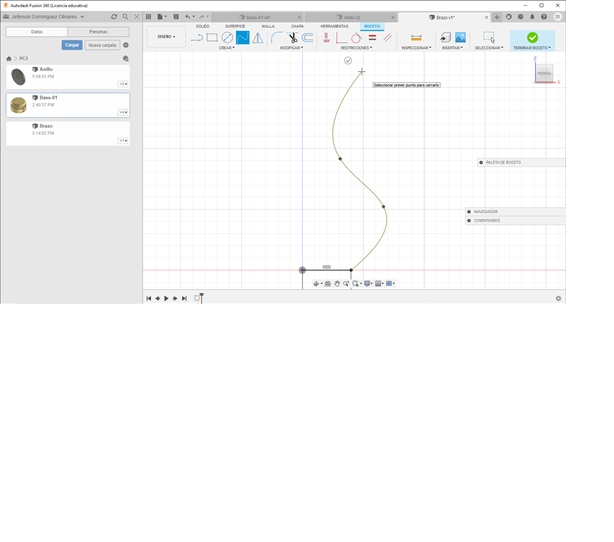The width and height of the screenshot is (614, 542).
Task: Select the Fillet tool
Action: click(x=277, y=38)
